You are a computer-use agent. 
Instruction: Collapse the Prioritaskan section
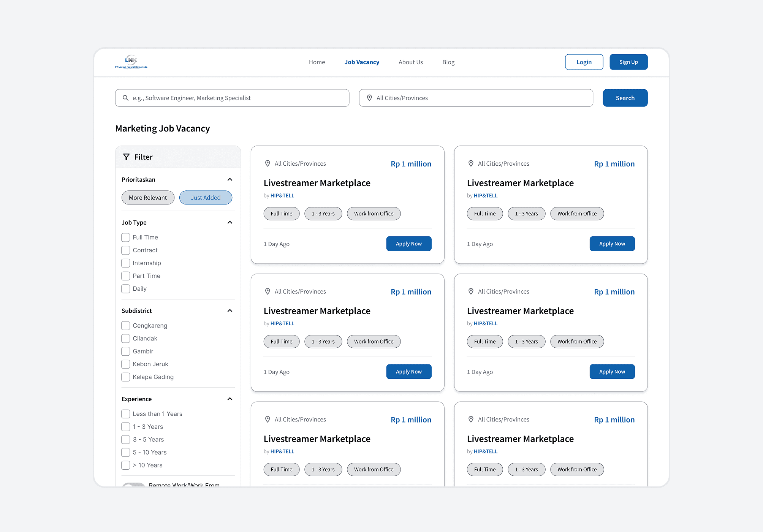[x=230, y=179]
